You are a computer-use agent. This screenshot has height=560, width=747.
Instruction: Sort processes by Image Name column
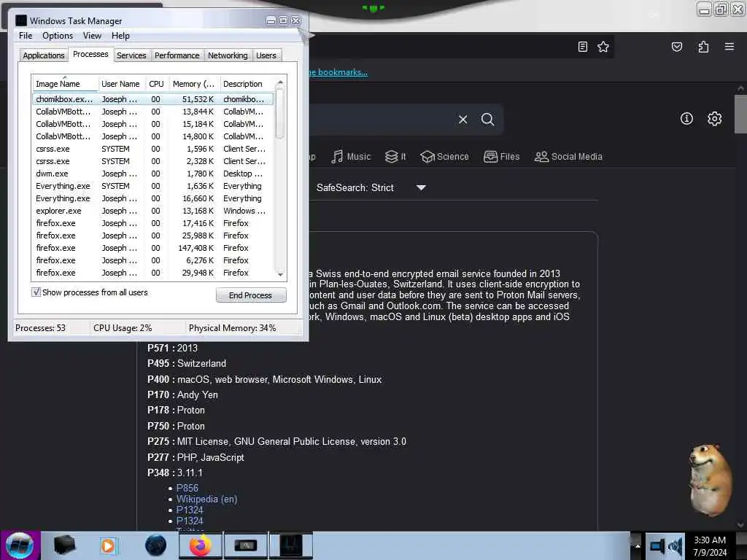65,84
